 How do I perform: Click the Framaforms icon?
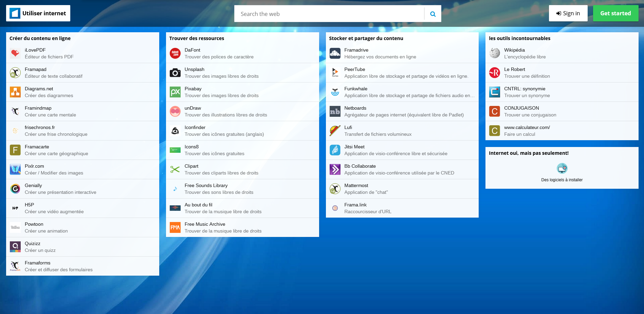(x=15, y=266)
